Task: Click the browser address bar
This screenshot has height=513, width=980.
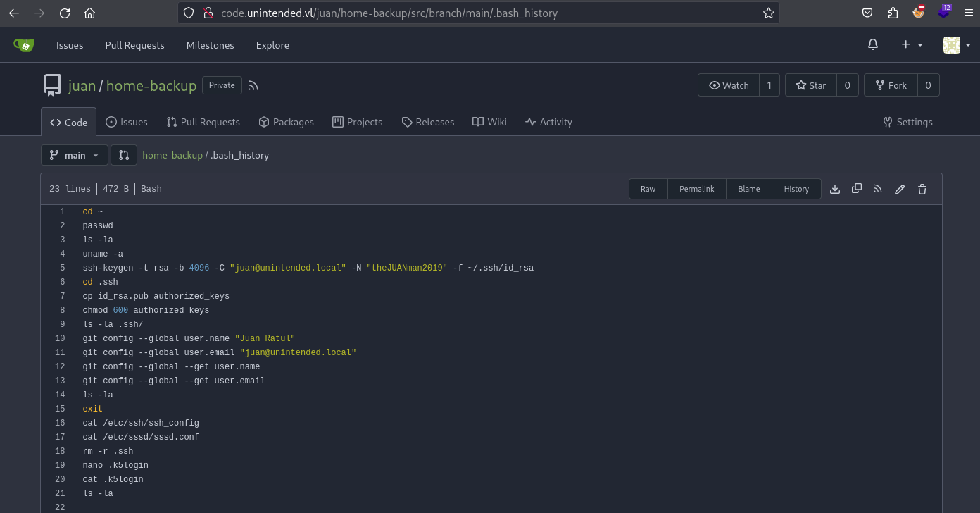Action: pyautogui.click(x=478, y=13)
